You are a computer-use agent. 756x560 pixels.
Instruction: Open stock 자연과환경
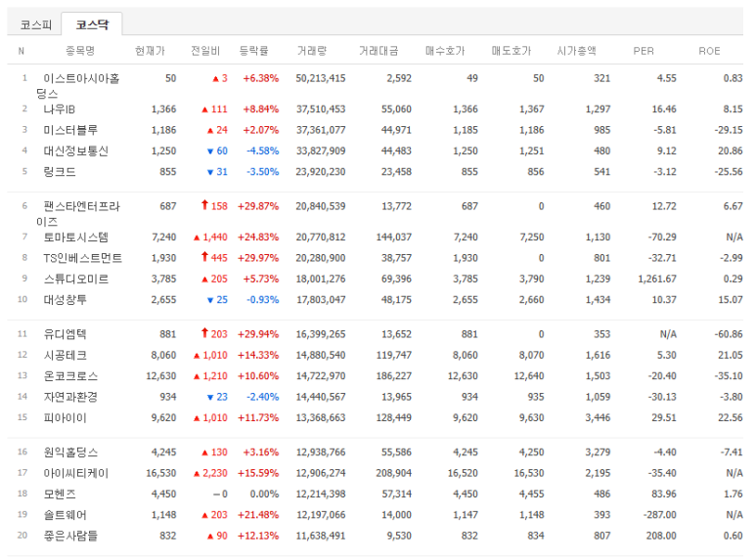click(70, 397)
